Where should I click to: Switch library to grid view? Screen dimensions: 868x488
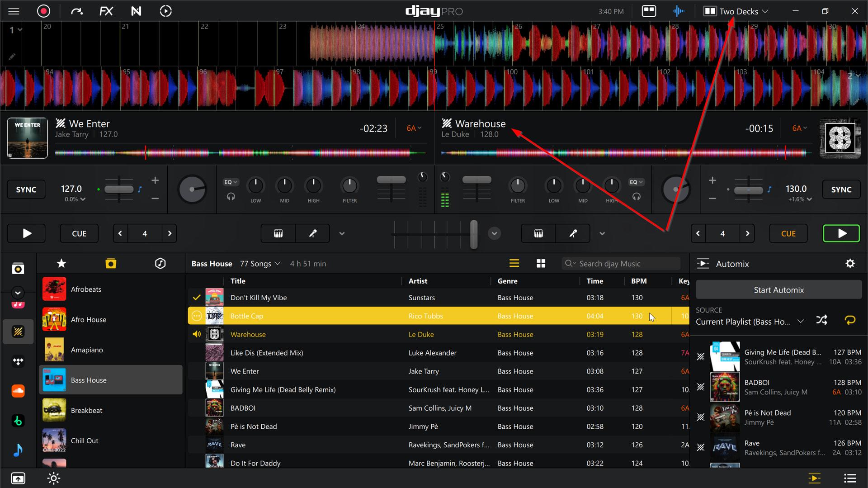point(541,264)
